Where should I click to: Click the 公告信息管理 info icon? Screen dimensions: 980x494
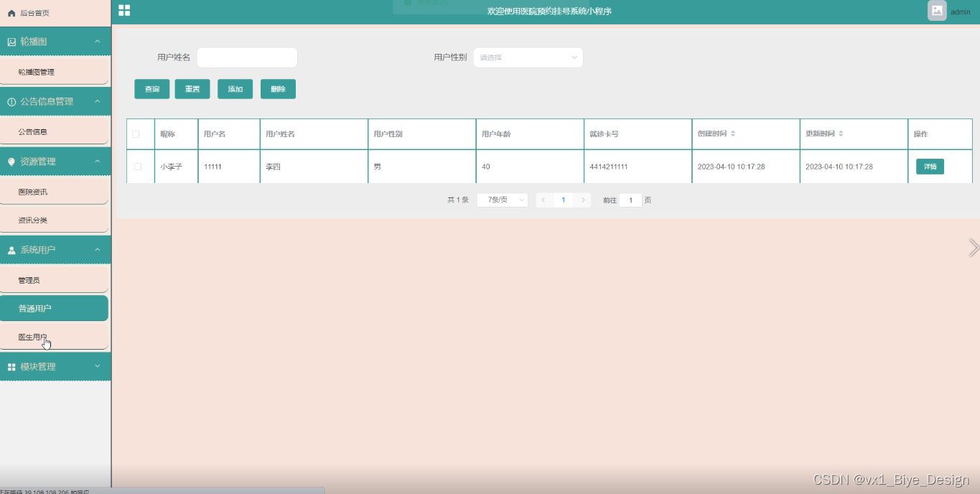[x=11, y=102]
